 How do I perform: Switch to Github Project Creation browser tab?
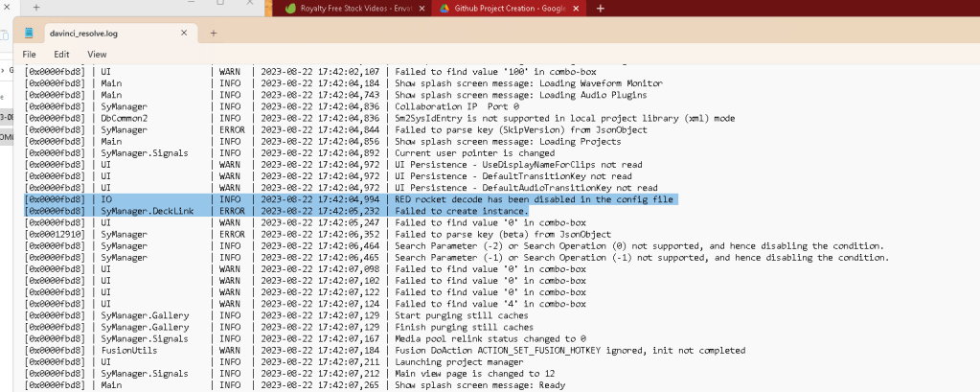[x=510, y=8]
